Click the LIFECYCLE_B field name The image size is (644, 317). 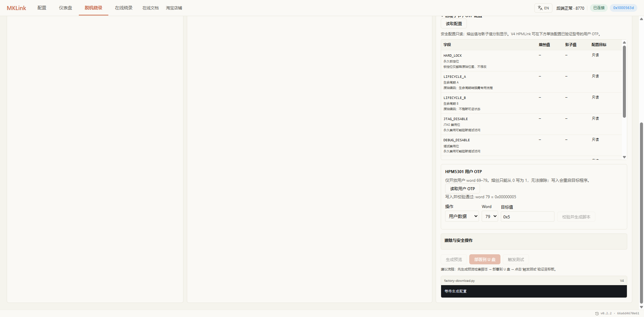[x=454, y=98]
